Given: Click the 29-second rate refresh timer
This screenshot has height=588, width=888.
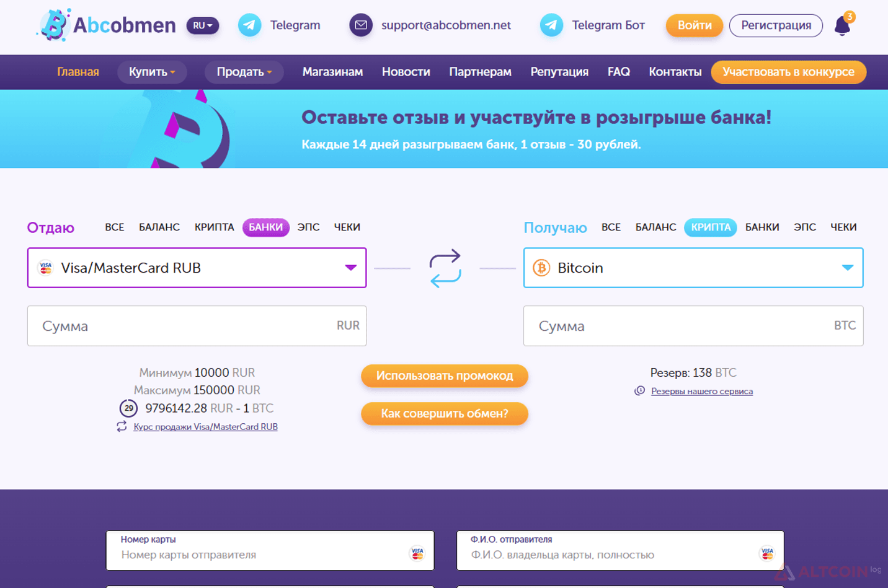Looking at the screenshot, I should point(128,408).
